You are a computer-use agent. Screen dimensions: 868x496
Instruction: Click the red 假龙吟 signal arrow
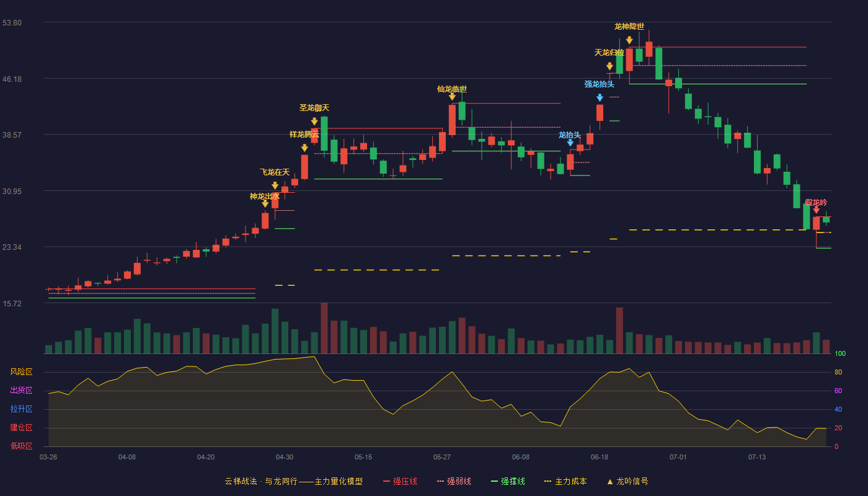816,211
